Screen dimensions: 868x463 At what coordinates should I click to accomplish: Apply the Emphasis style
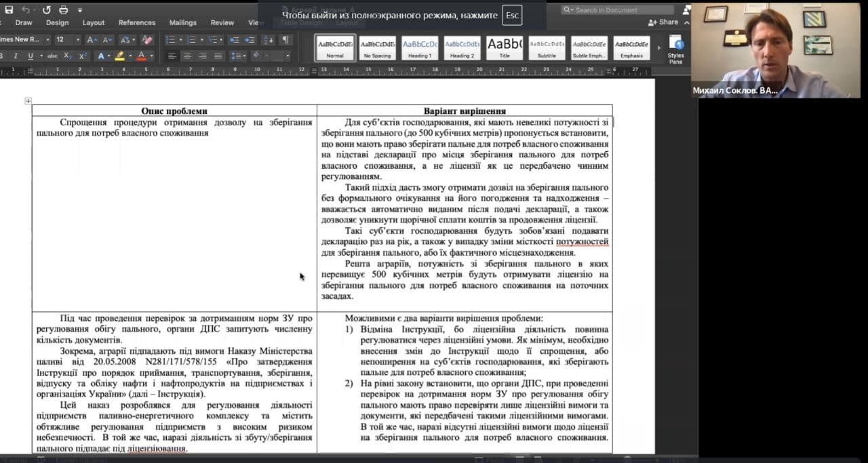[631, 47]
